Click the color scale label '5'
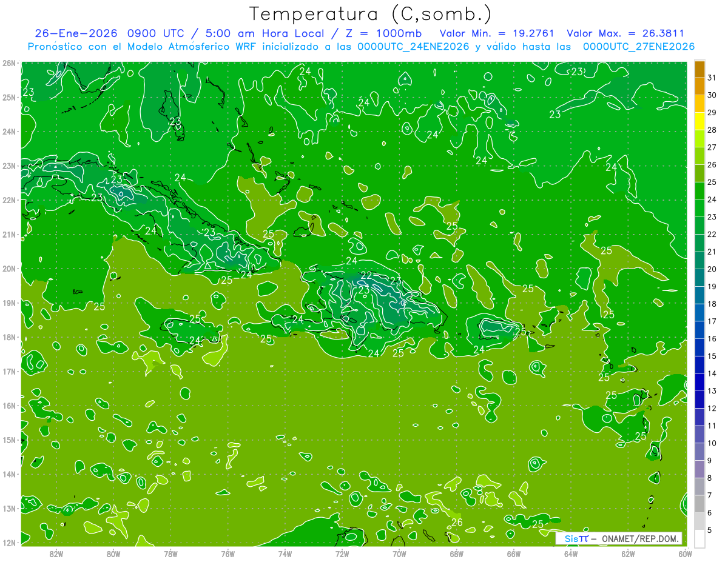 pos(710,530)
